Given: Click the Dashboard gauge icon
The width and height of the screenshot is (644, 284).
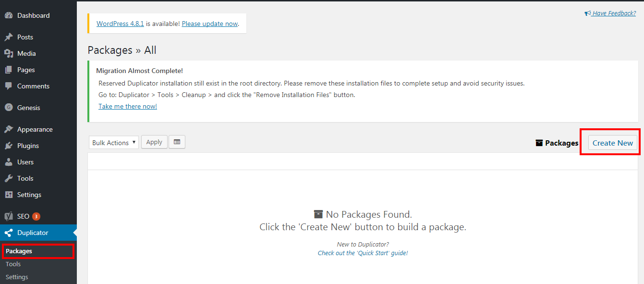Looking at the screenshot, I should click(x=9, y=15).
